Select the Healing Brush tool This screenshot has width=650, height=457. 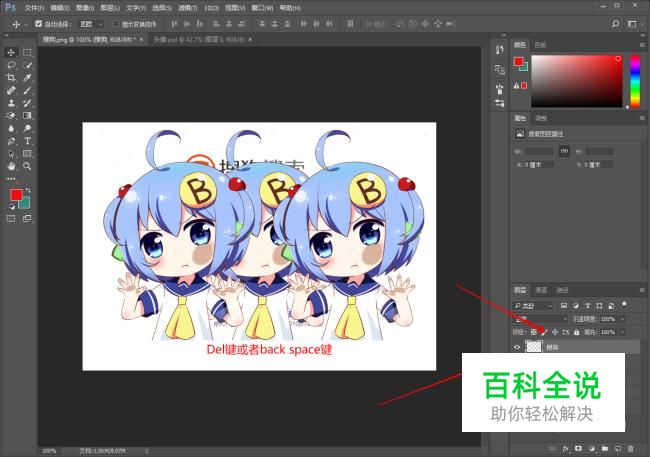[x=11, y=90]
